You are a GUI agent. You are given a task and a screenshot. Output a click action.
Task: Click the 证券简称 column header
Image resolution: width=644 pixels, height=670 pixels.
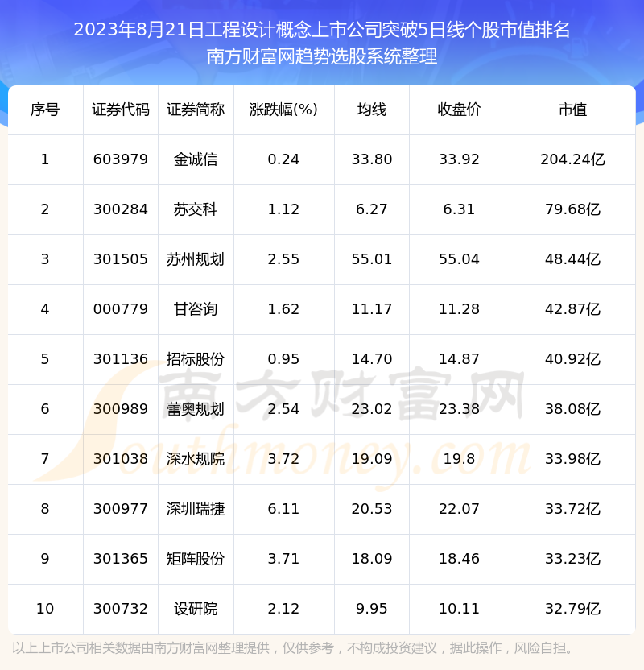point(196,110)
